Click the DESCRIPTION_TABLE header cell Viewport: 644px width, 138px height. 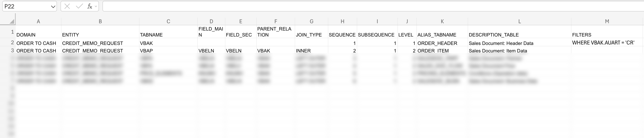519,34
